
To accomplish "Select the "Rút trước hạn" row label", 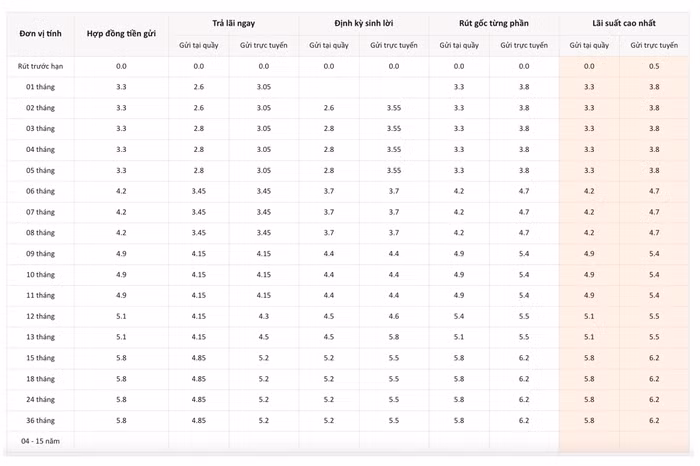I will (x=40, y=66).
